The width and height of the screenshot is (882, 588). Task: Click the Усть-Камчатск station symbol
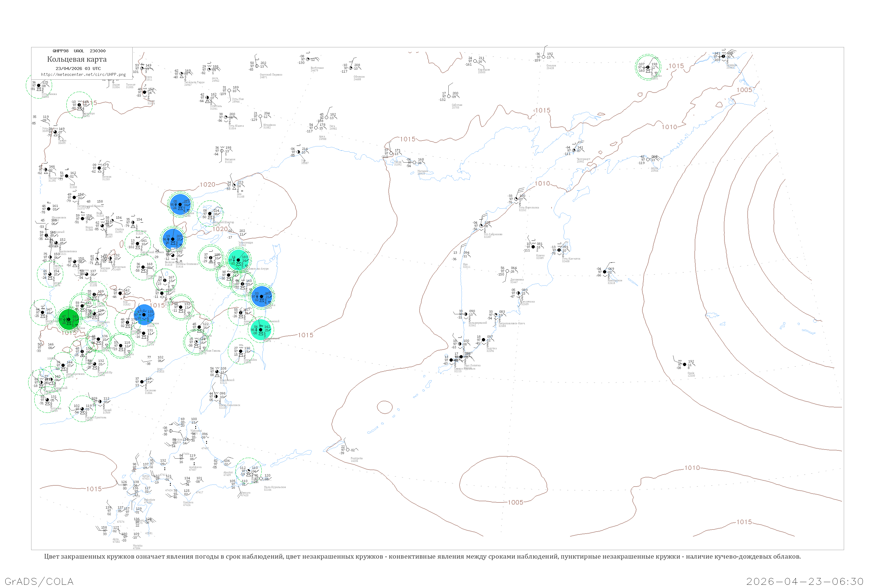559,250
